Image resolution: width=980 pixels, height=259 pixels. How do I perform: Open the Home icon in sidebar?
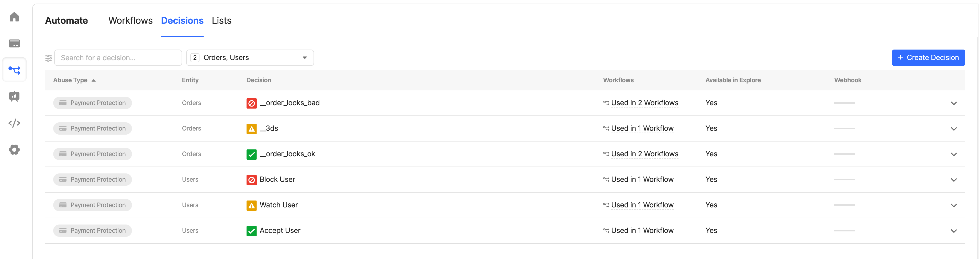tap(14, 17)
